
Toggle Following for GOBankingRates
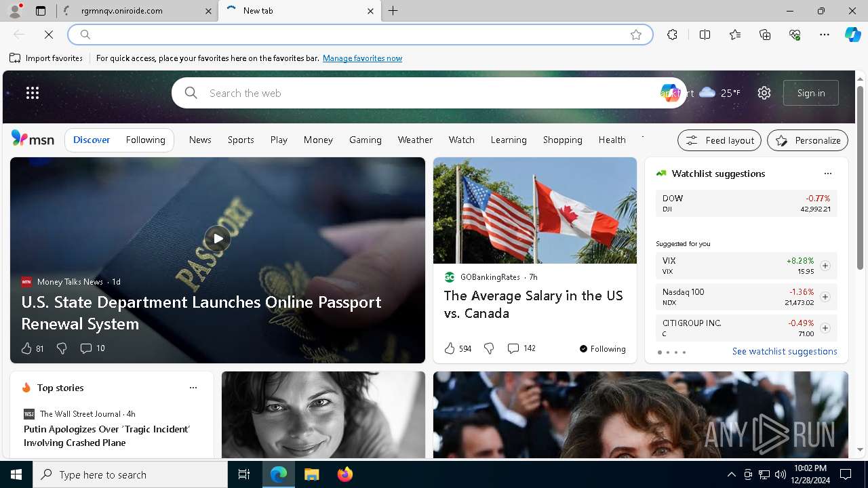point(602,349)
